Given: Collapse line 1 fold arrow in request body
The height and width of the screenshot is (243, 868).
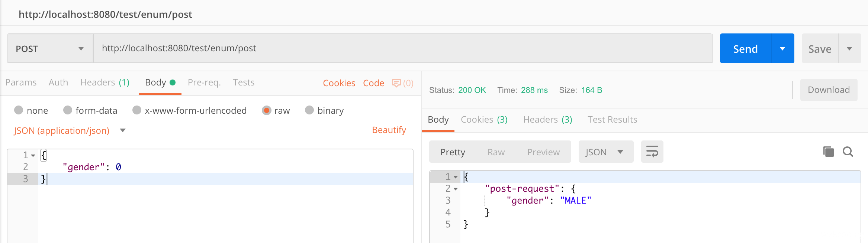Looking at the screenshot, I should [33, 156].
